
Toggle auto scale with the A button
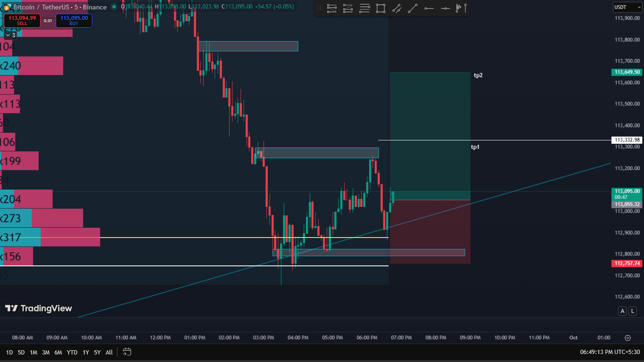[623, 311]
